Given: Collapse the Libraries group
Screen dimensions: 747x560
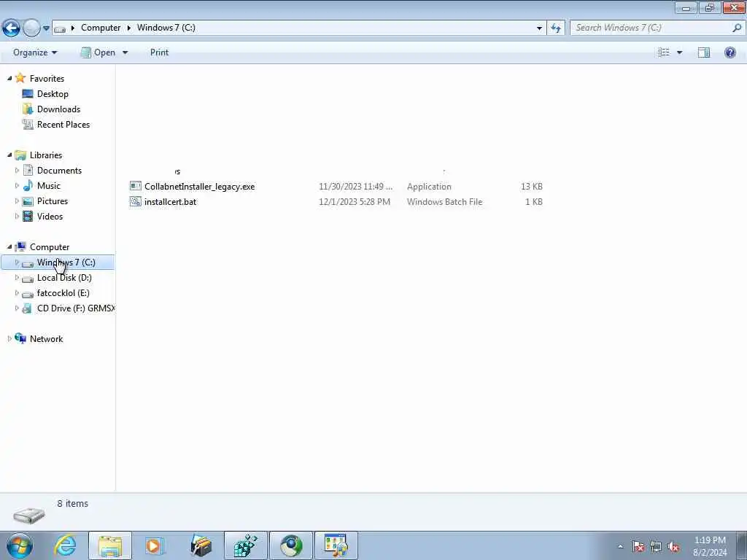Looking at the screenshot, I should tap(9, 155).
